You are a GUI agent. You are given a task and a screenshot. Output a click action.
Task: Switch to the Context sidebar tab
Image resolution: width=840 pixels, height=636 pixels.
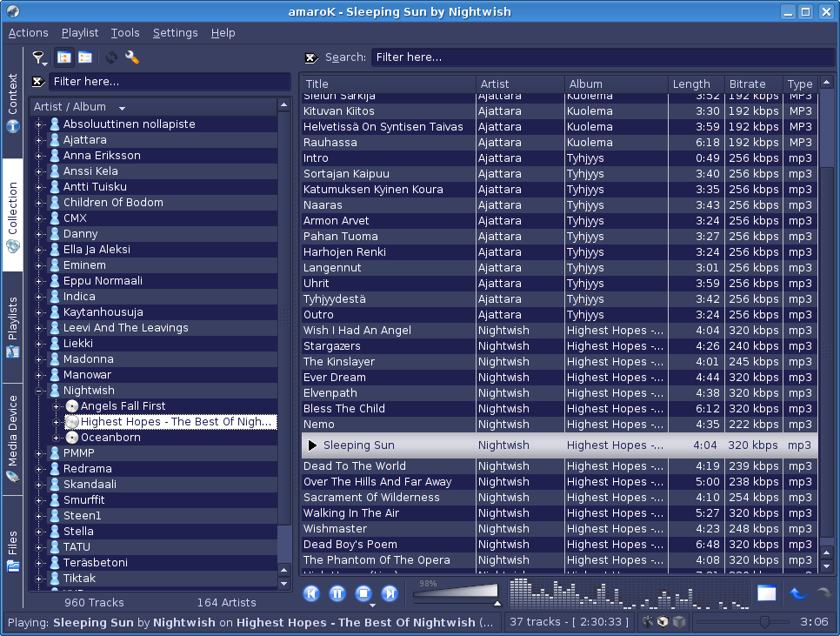click(13, 103)
